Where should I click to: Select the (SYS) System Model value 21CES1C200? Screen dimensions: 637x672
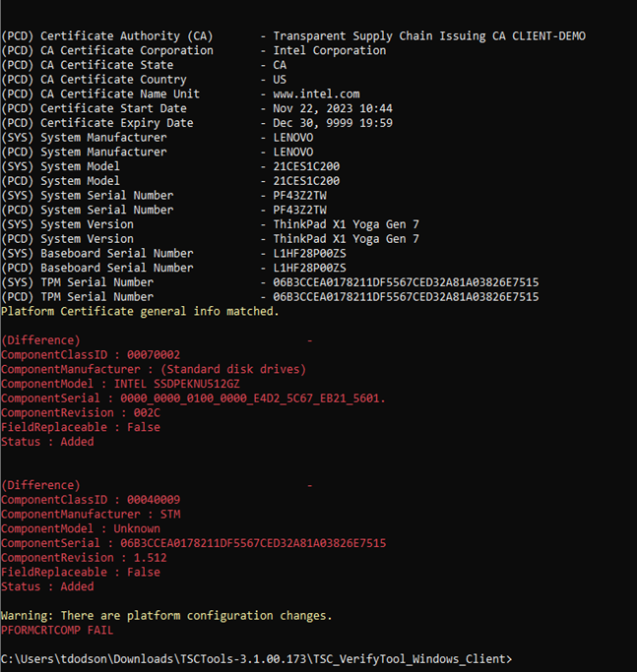(x=306, y=166)
